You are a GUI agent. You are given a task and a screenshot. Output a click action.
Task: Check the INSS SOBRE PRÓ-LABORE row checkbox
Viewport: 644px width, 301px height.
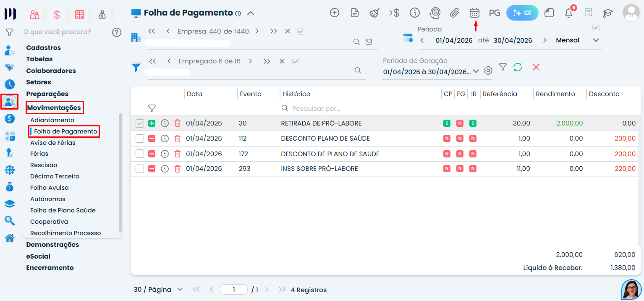140,169
